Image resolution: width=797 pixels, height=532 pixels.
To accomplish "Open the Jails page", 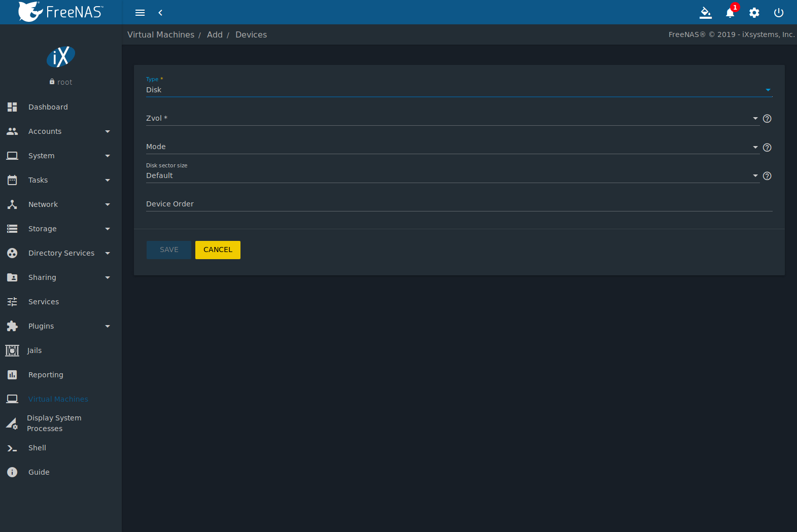I will [x=34, y=350].
